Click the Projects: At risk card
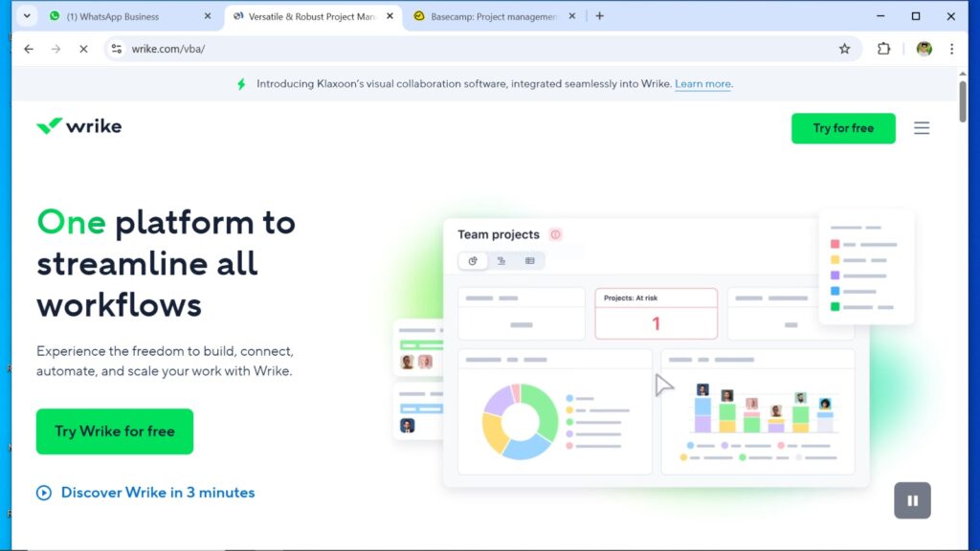The width and height of the screenshot is (980, 551). (656, 314)
